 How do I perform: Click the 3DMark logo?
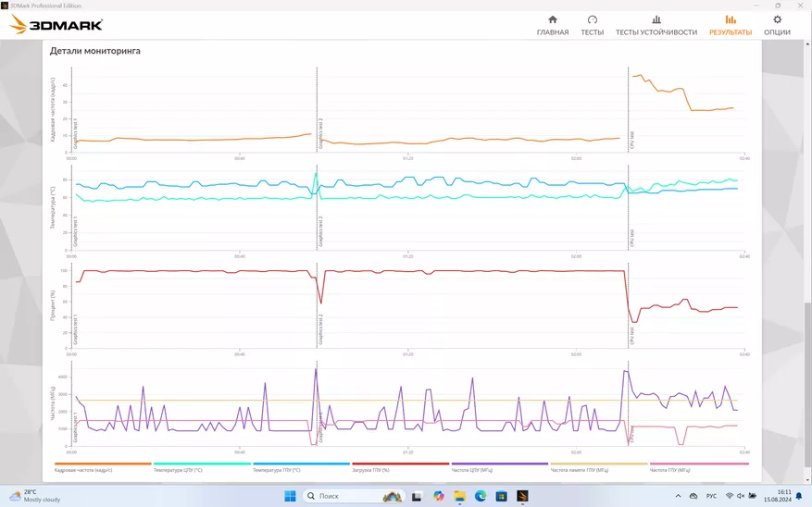pos(56,26)
